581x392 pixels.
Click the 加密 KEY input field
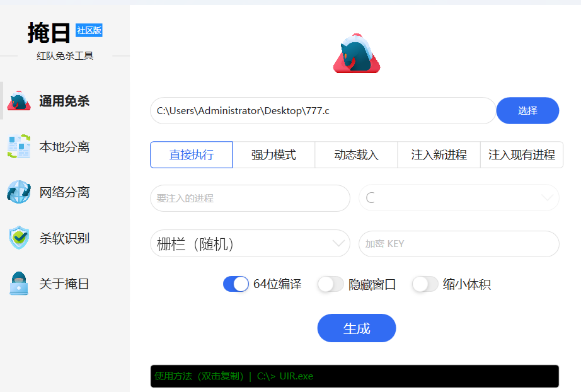(458, 243)
